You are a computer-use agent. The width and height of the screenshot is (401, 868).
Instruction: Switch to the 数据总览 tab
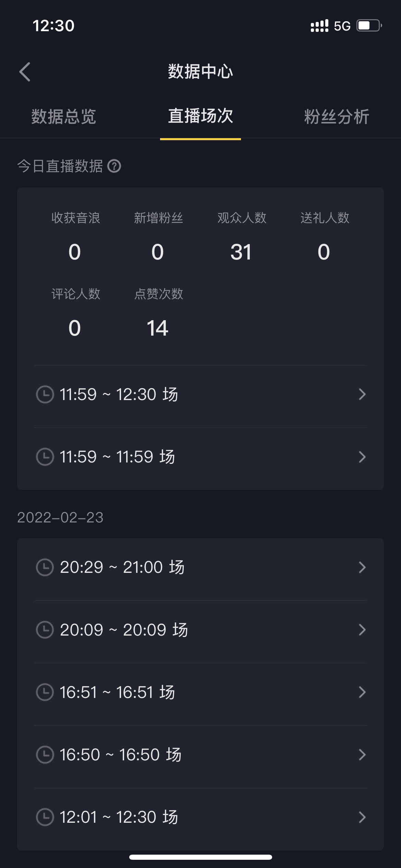click(64, 117)
